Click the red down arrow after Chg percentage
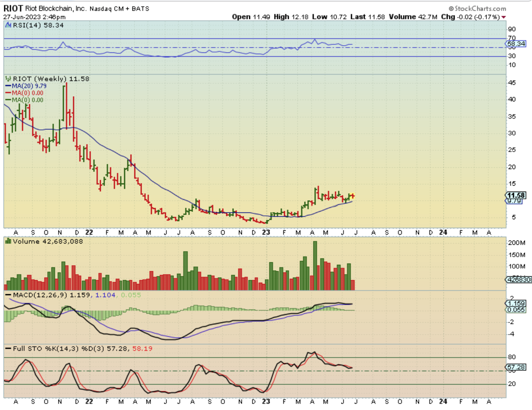Viewport: 532px width, 410px height. tap(504, 17)
